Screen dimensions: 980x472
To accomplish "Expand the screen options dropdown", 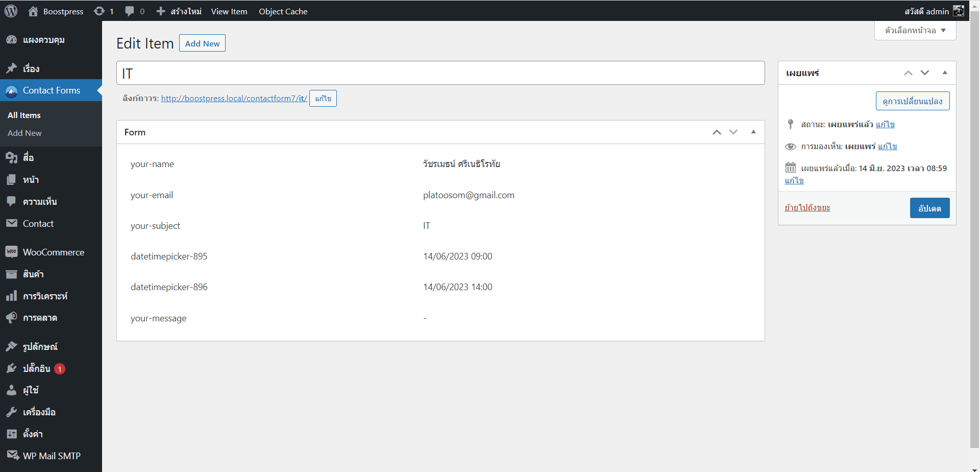I will coord(915,31).
